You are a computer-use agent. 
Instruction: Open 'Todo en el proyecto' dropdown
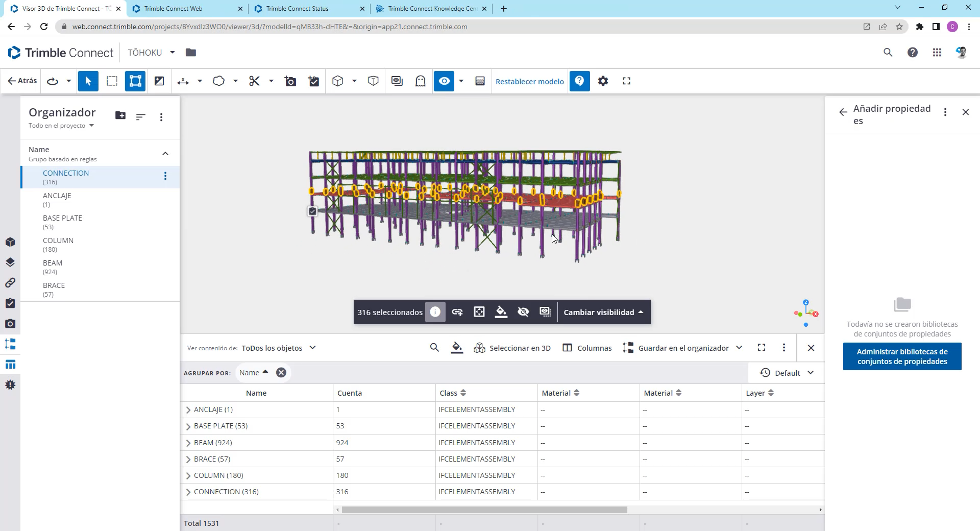61,126
